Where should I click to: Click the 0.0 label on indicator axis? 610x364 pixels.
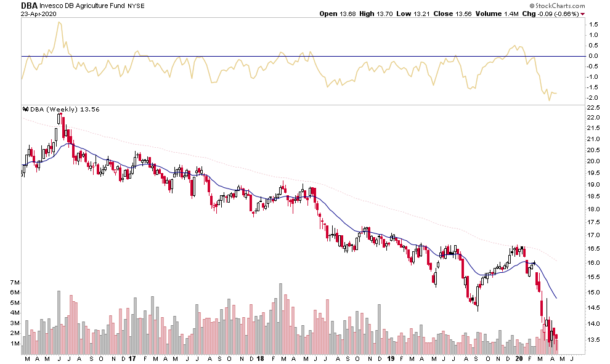point(593,56)
